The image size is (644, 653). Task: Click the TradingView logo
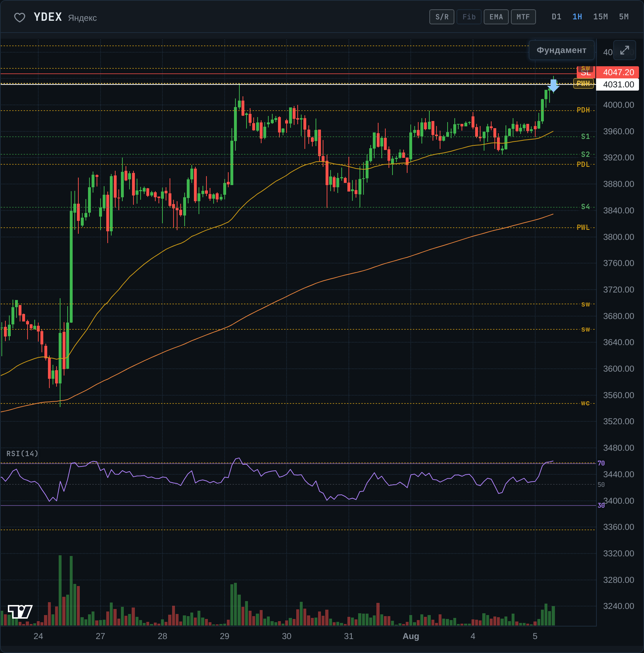tap(20, 611)
